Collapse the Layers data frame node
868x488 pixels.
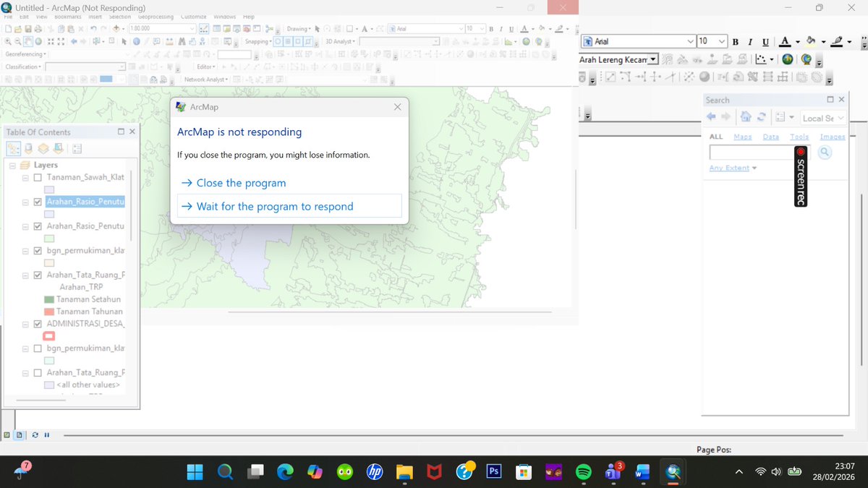pos(13,166)
